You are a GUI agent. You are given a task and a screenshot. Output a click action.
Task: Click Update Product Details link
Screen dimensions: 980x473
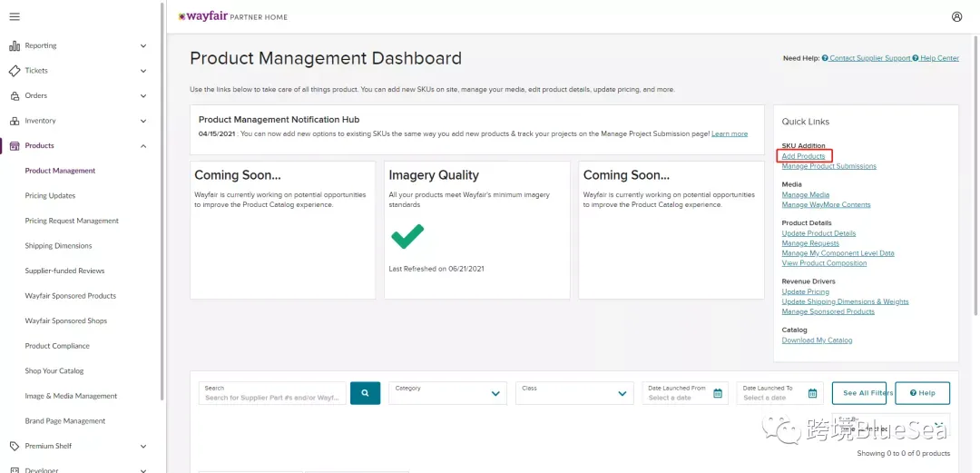[x=818, y=233]
